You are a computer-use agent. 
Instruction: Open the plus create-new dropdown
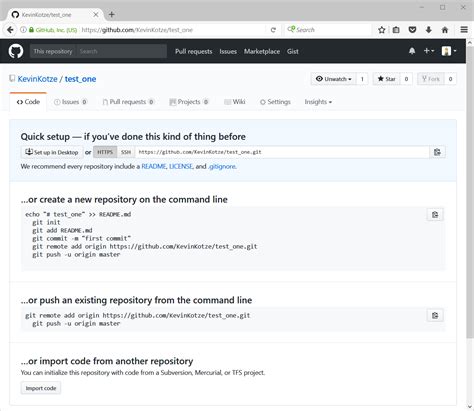[429, 51]
